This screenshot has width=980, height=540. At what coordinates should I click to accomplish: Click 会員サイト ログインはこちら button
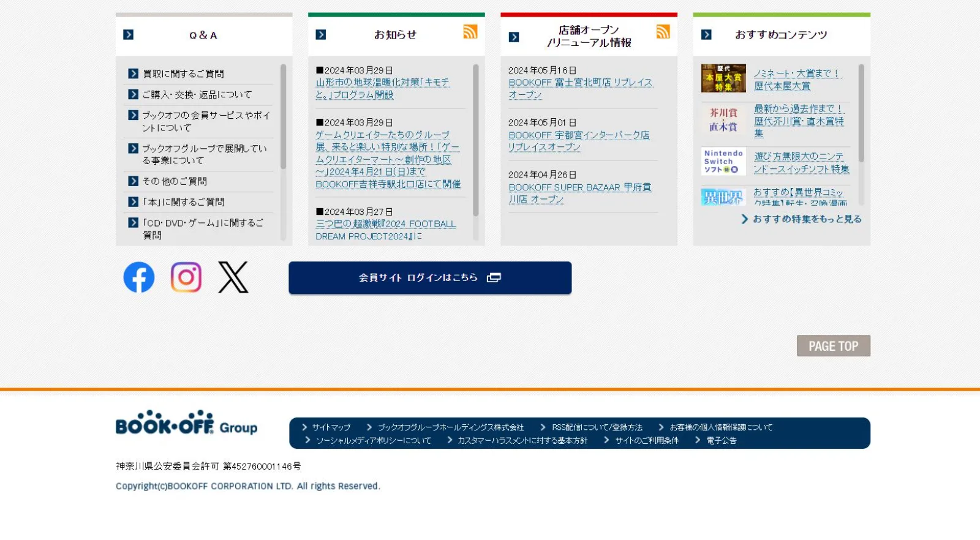[430, 278]
